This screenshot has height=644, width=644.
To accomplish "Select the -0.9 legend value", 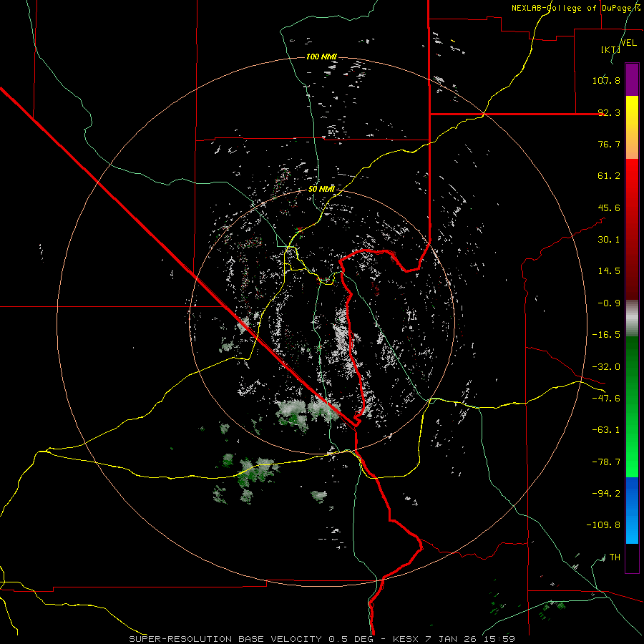I will point(609,303).
